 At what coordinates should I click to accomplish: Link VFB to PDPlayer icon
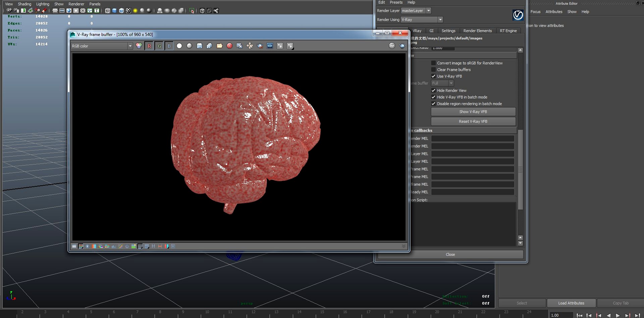coord(270,46)
